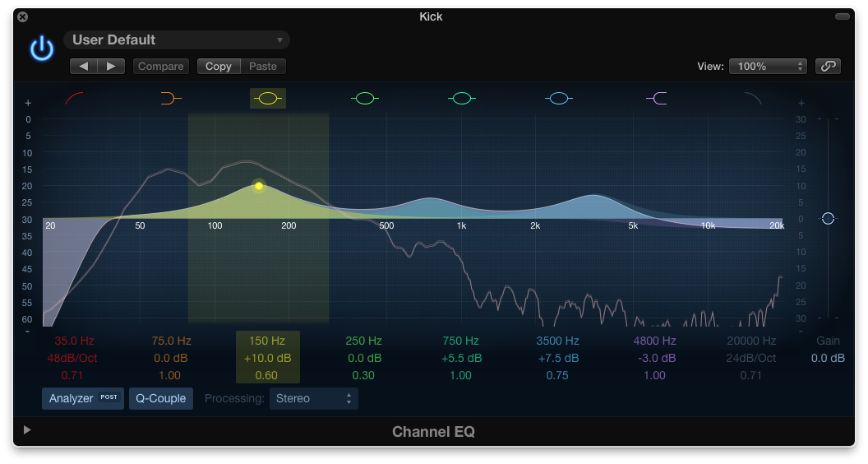Click the plus at top of analyzer scale
This screenshot has height=464, width=868.
pyautogui.click(x=28, y=103)
